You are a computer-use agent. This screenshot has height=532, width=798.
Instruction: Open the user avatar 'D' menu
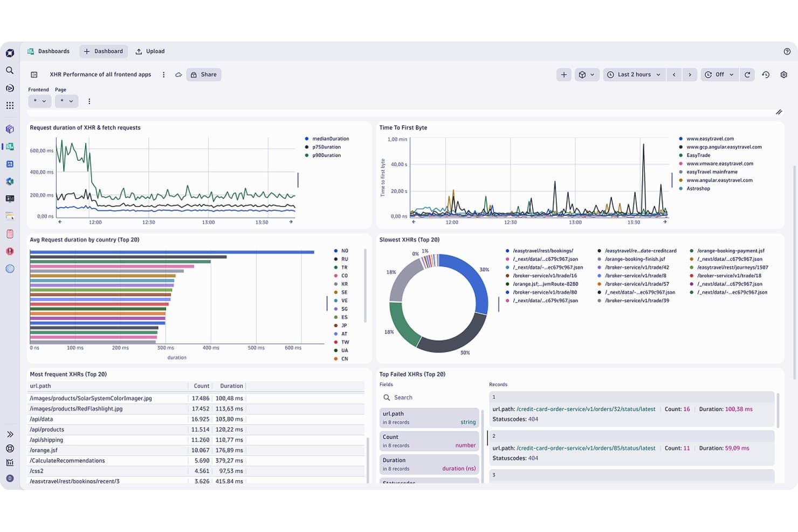coord(10,478)
